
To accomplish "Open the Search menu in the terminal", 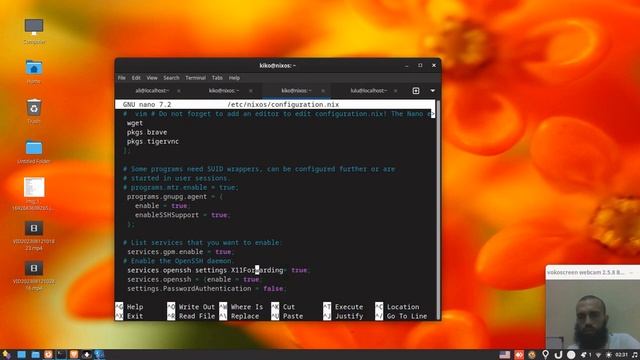I will click(x=171, y=78).
